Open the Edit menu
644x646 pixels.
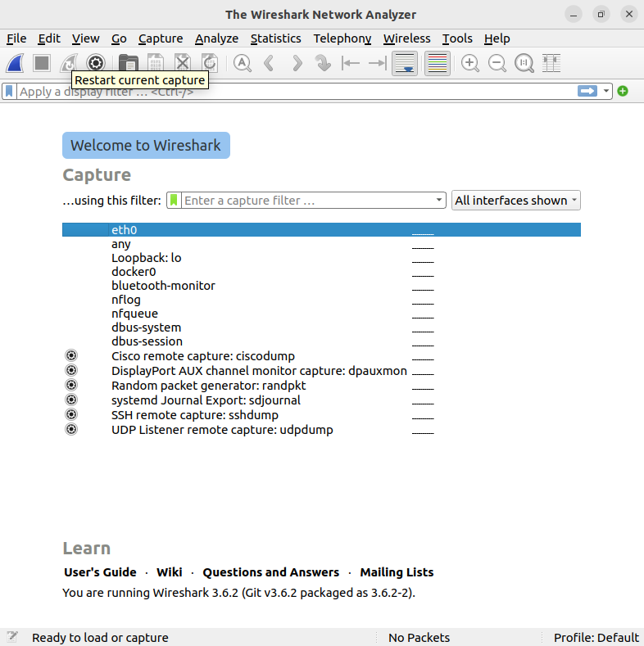(49, 38)
